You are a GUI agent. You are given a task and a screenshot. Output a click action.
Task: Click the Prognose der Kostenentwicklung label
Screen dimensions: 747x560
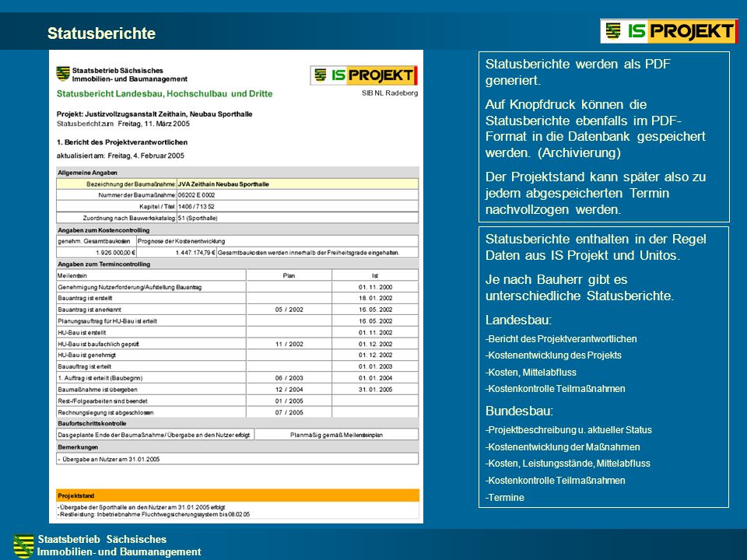181,241
